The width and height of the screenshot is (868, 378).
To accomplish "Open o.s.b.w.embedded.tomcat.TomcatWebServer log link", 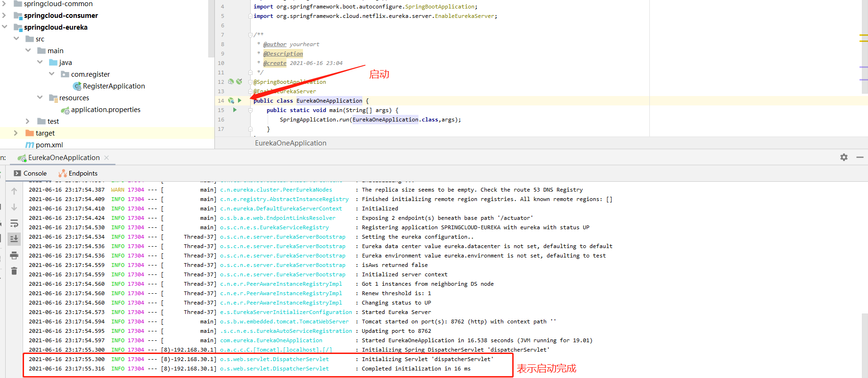I will click(x=284, y=322).
